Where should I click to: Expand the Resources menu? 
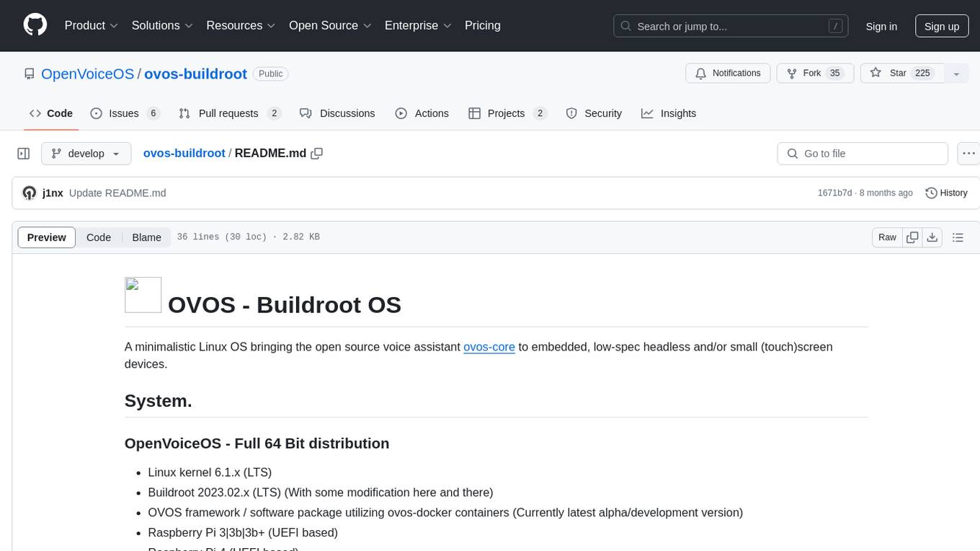click(x=241, y=25)
